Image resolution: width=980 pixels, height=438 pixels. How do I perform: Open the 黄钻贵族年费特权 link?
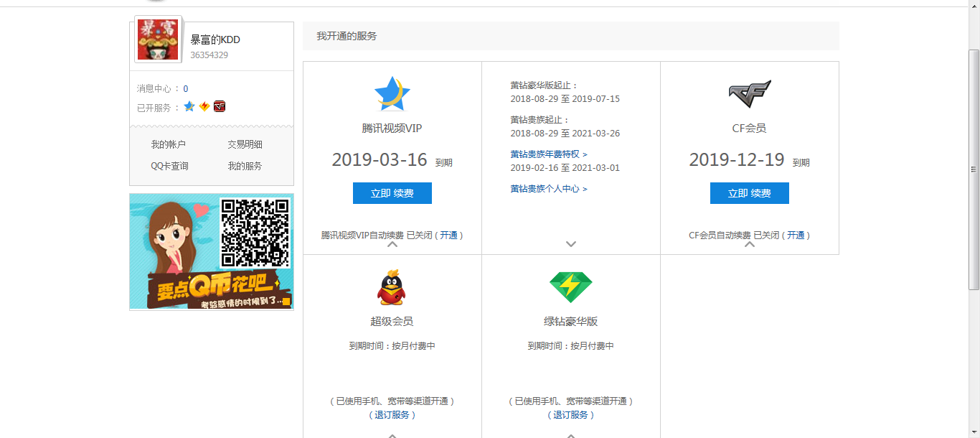549,154
